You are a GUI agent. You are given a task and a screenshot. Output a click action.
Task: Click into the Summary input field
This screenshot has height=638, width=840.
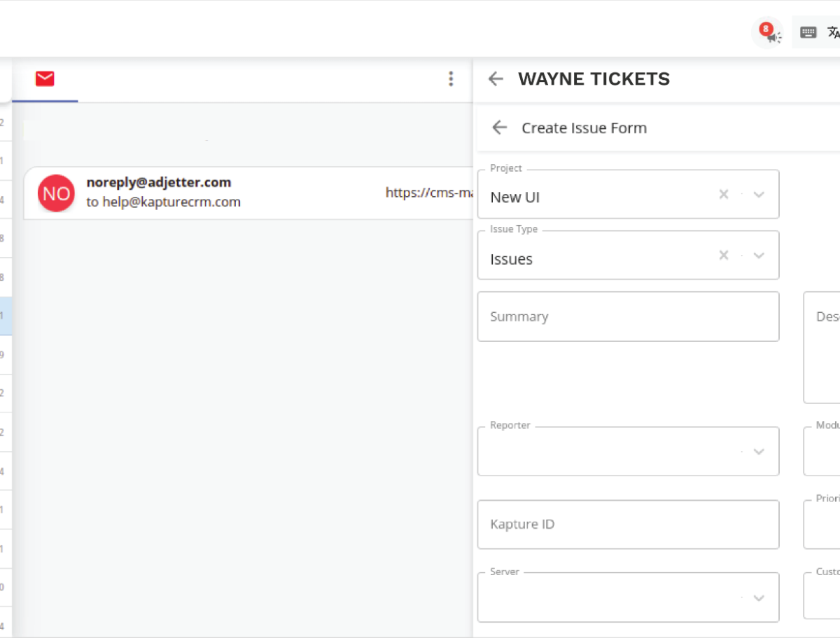(628, 317)
